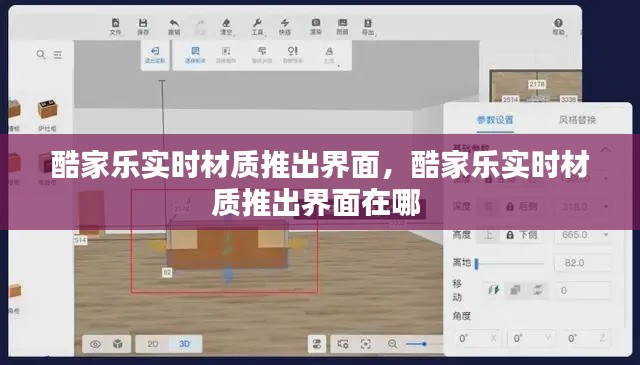640x365 pixels.
Task: Click the list filter icon beside search
Action: pos(58,54)
